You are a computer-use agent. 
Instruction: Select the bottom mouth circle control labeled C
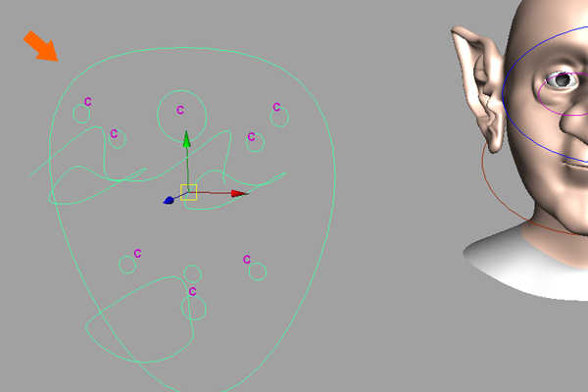point(193,308)
